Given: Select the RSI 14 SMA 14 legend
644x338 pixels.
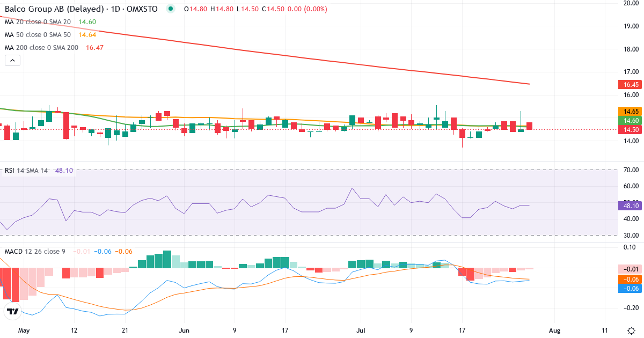Looking at the screenshot, I should pyautogui.click(x=26, y=171).
